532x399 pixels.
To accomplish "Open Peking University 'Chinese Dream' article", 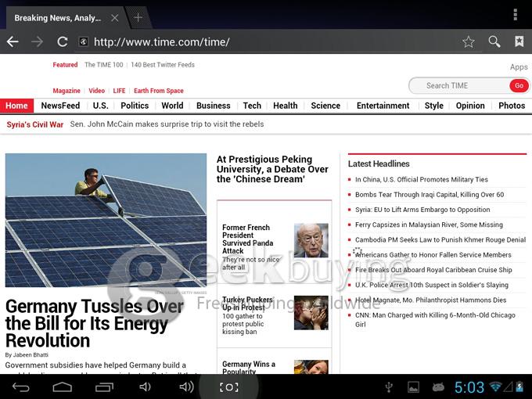I will 272,169.
